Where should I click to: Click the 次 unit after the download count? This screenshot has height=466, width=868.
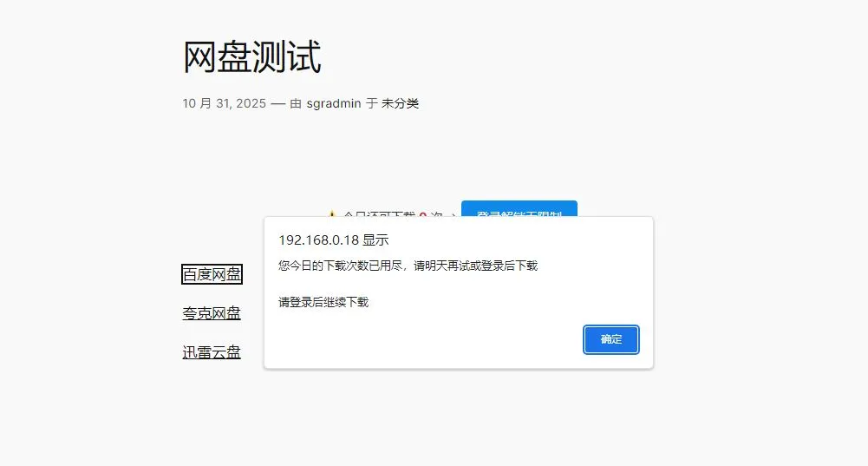point(437,214)
